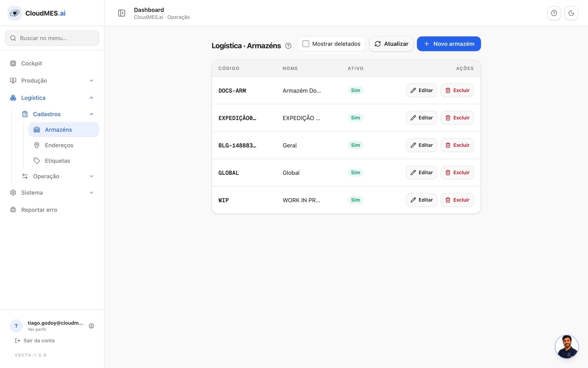
Task: Click the Reportar erro bug icon
Action: click(x=13, y=210)
